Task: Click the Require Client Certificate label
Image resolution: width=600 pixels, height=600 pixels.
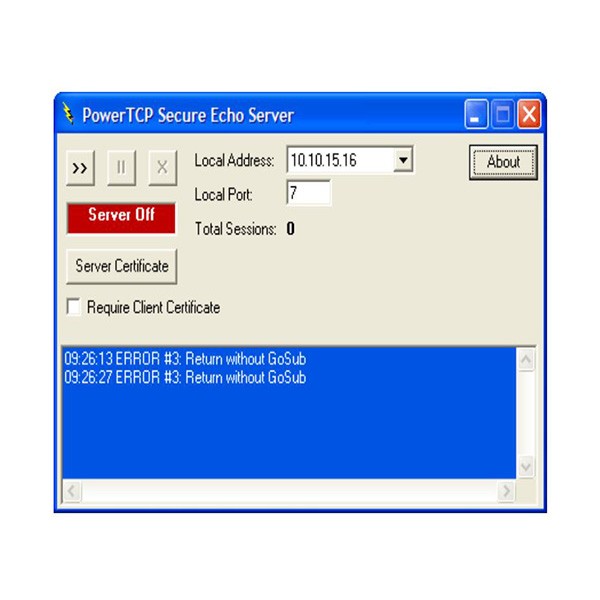Action: (x=153, y=307)
